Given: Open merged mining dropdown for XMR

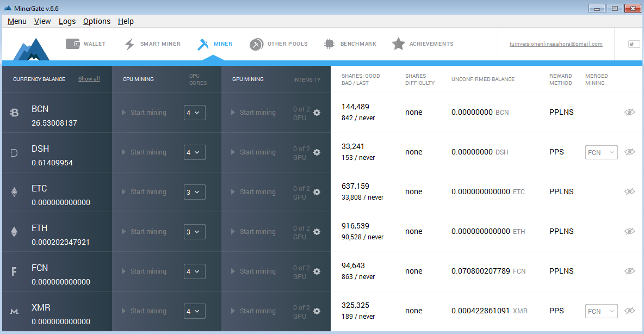Looking at the screenshot, I should pyautogui.click(x=601, y=311).
